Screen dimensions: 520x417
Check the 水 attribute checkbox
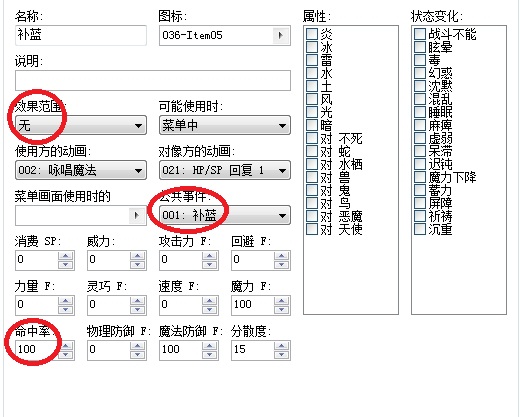click(312, 73)
